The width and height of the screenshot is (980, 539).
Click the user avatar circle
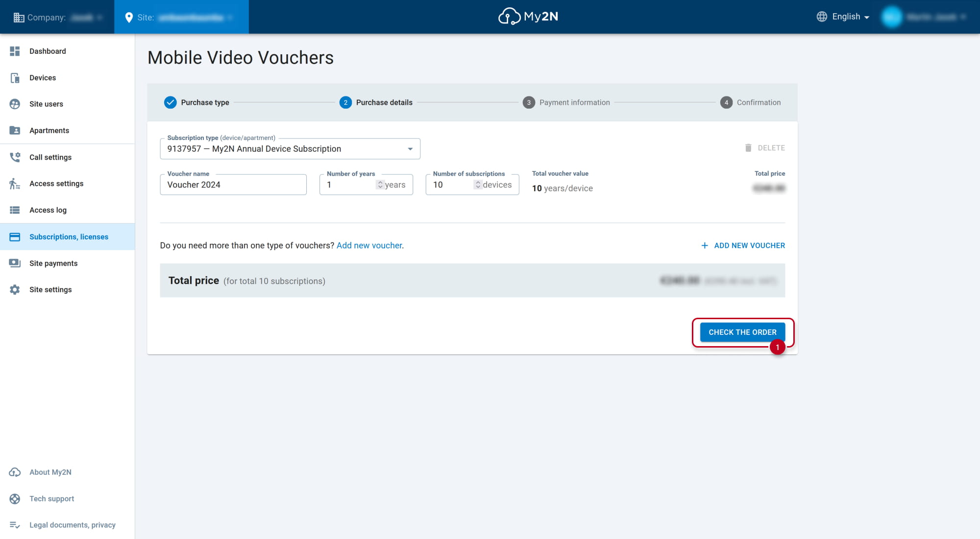click(x=892, y=17)
